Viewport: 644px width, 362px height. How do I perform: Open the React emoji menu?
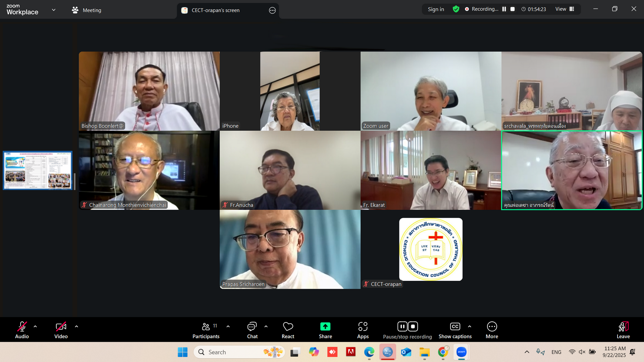pyautogui.click(x=288, y=330)
